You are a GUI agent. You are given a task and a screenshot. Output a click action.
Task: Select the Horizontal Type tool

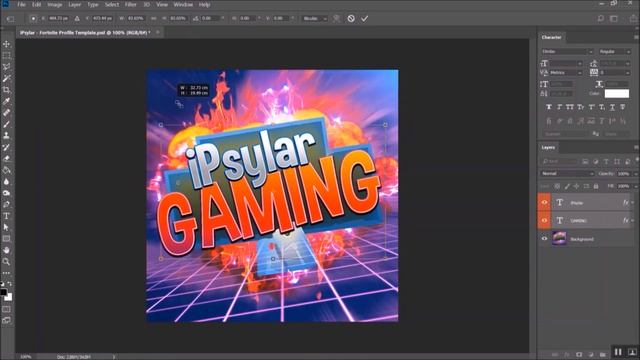pyautogui.click(x=6, y=216)
